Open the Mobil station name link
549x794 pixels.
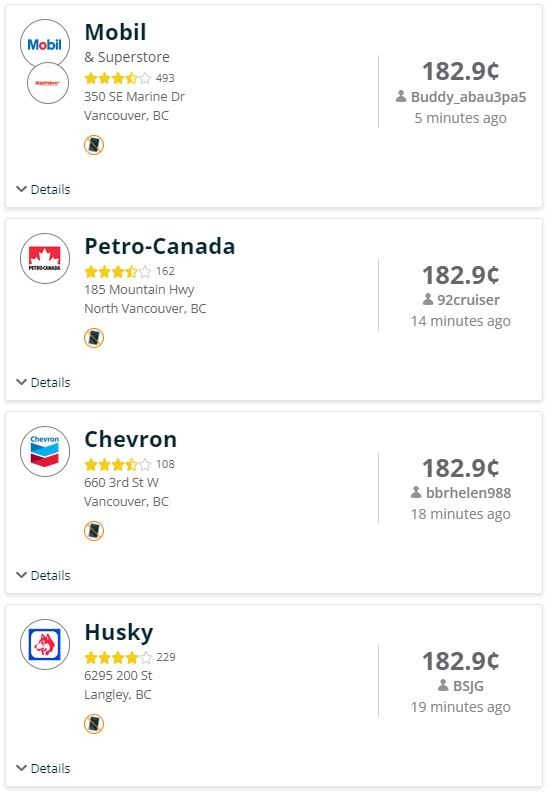tap(115, 32)
